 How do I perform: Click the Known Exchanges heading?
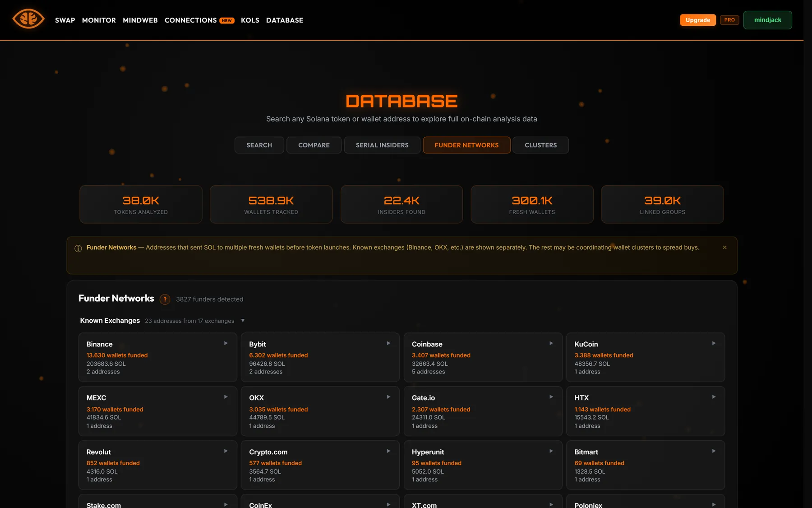[110, 321]
